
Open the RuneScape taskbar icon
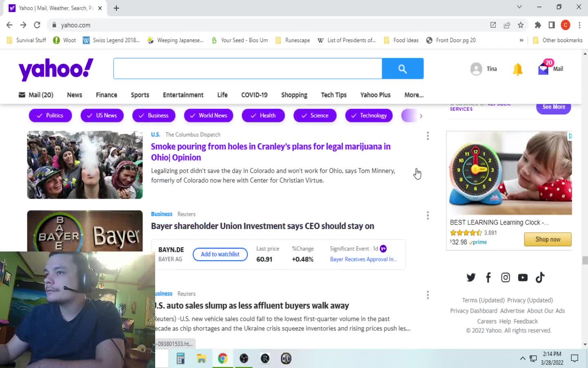(265, 359)
